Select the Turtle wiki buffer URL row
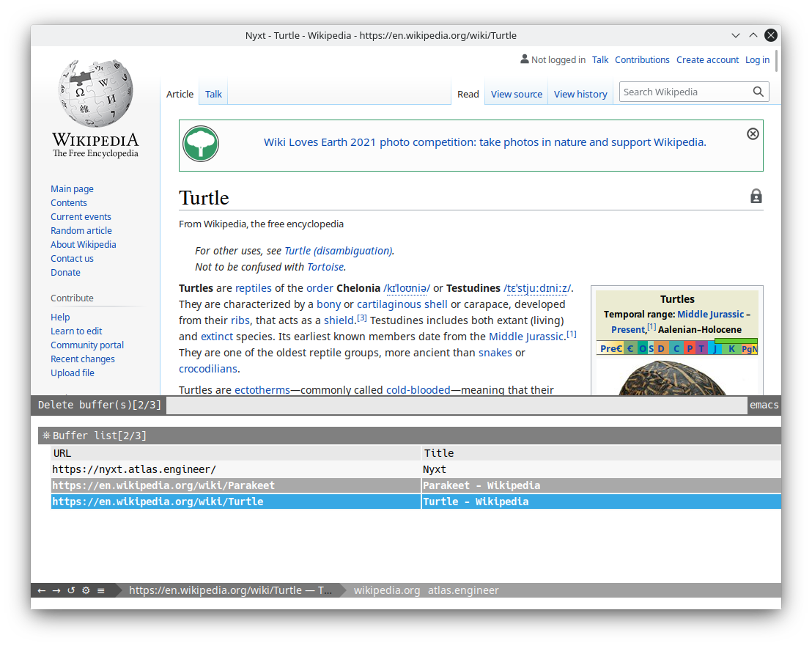This screenshot has width=812, height=646. pos(236,502)
